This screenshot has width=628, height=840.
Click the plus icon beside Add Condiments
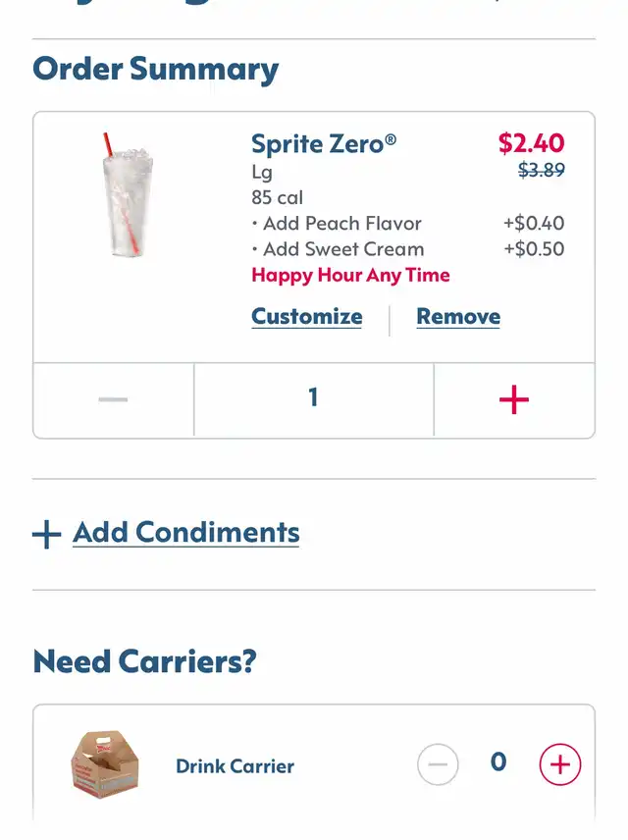click(46, 534)
